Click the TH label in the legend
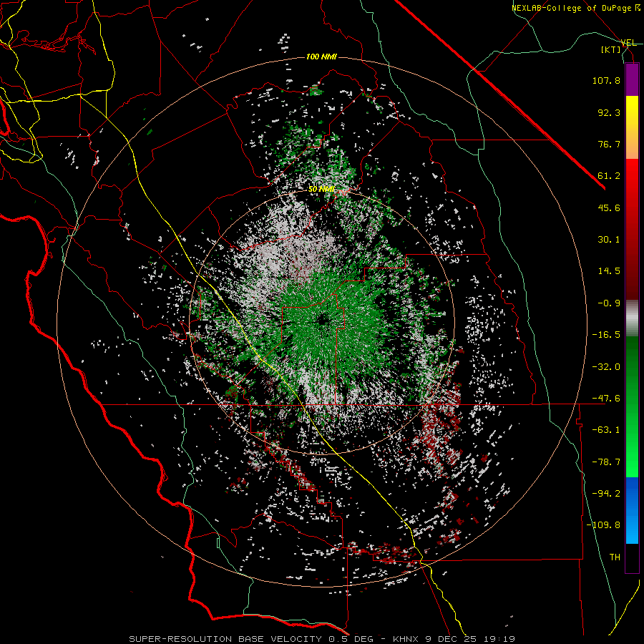644x644 pixels. [615, 557]
